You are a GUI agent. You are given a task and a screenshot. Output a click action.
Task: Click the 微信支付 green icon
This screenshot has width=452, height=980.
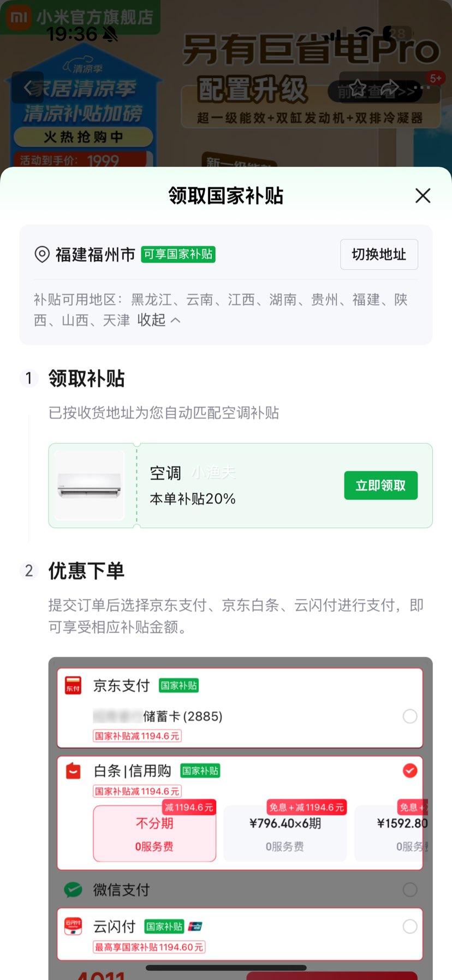73,890
